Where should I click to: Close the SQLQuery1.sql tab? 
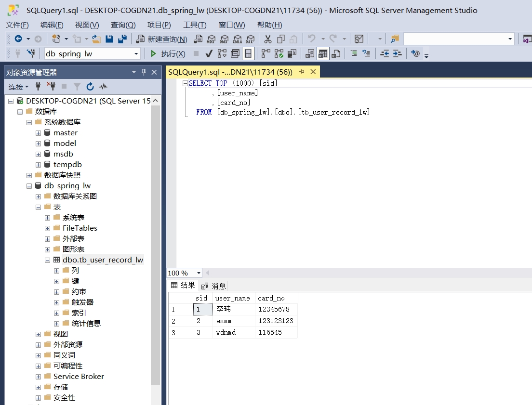pos(313,72)
